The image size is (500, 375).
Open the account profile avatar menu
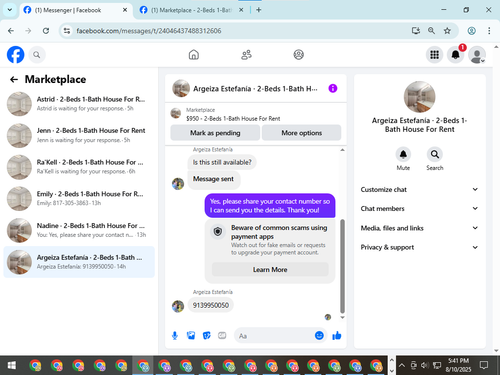click(x=477, y=55)
